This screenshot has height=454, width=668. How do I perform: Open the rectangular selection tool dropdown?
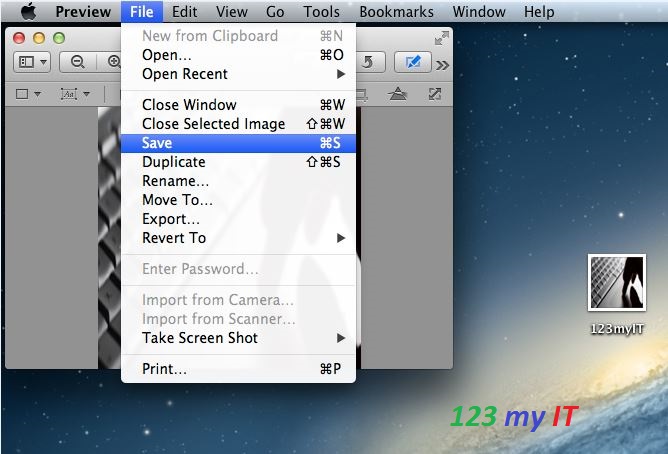click(x=29, y=94)
